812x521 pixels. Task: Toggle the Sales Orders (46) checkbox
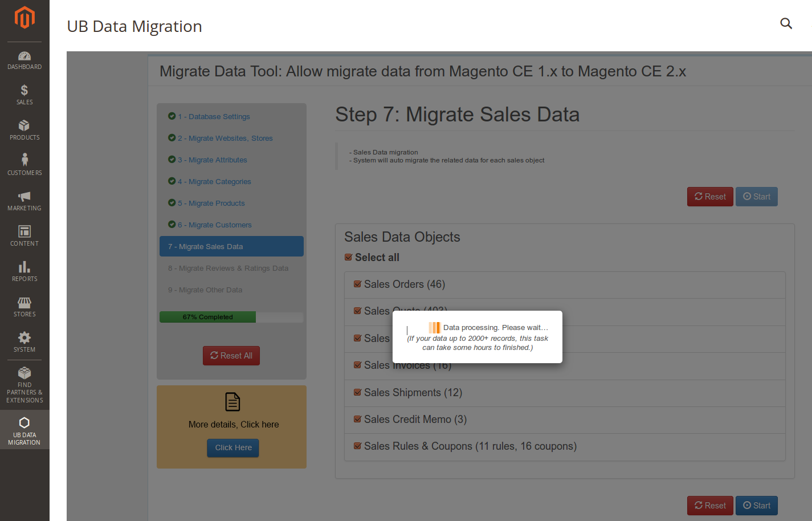point(357,284)
